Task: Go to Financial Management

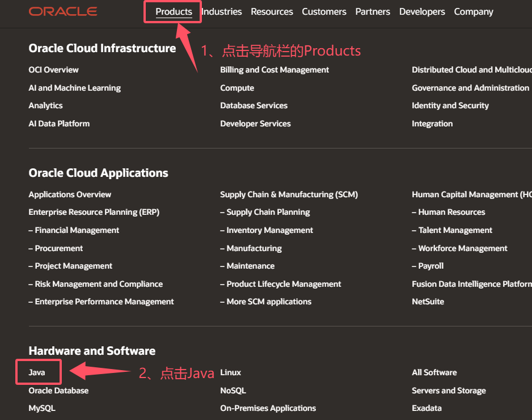Action: pos(74,230)
